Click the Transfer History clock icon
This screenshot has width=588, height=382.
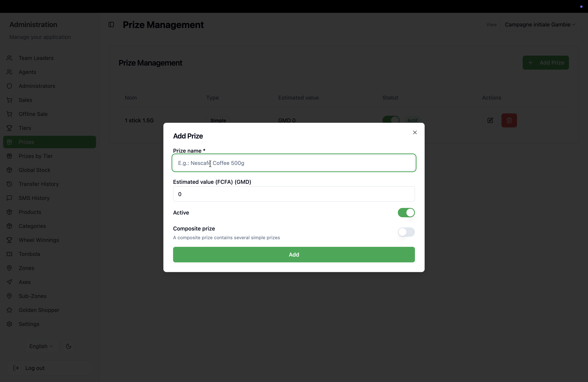pos(9,184)
